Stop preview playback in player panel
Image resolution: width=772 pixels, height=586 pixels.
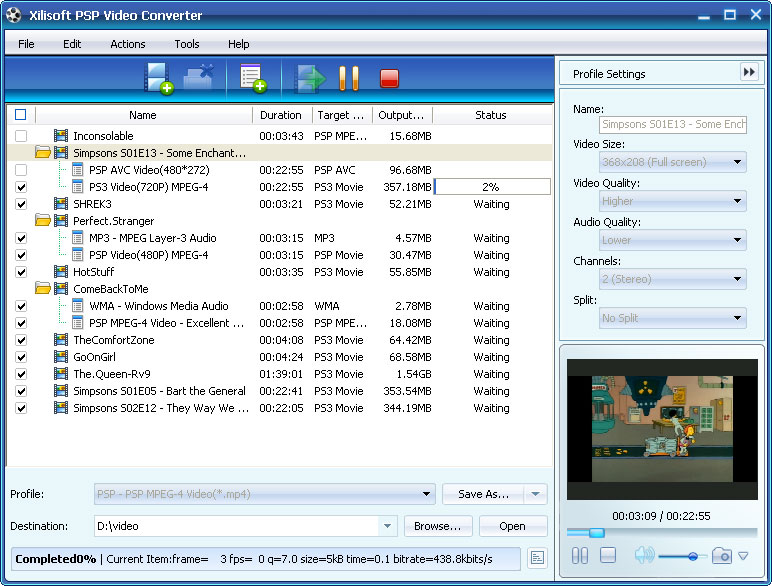(x=608, y=555)
